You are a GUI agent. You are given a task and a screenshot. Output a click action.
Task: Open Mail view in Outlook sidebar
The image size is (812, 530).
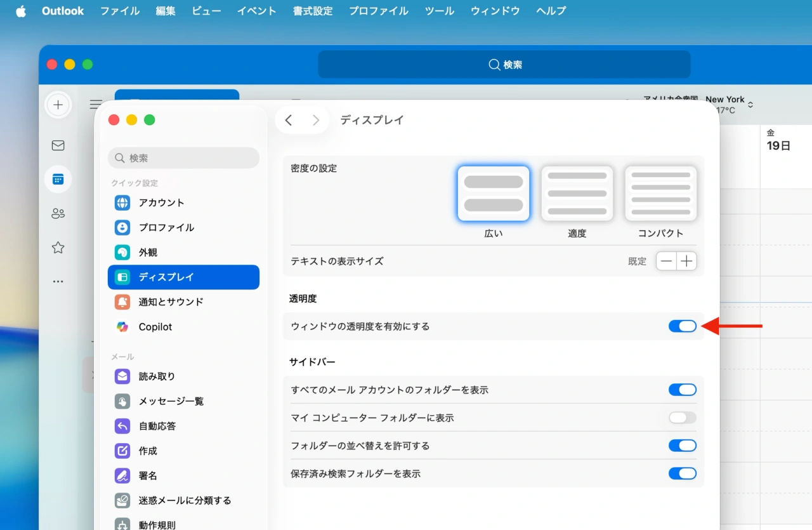click(x=58, y=145)
